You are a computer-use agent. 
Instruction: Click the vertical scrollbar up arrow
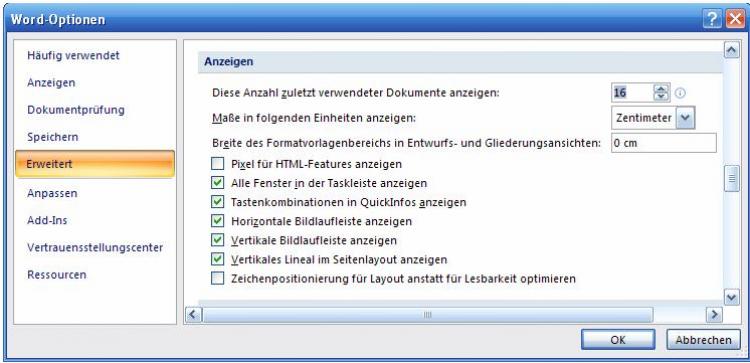pos(731,50)
